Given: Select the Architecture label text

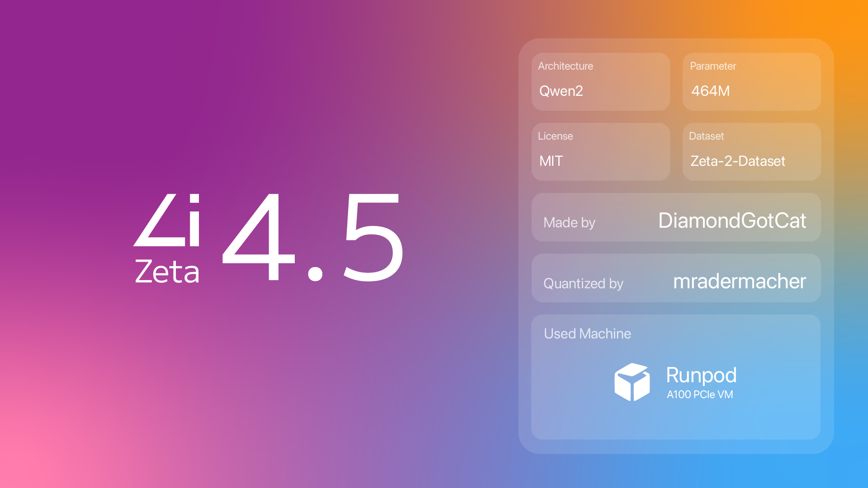Looking at the screenshot, I should tap(566, 66).
